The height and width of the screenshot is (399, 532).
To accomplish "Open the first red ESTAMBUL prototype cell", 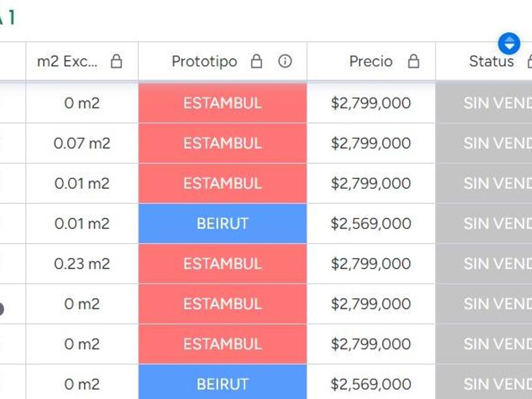I will [222, 103].
